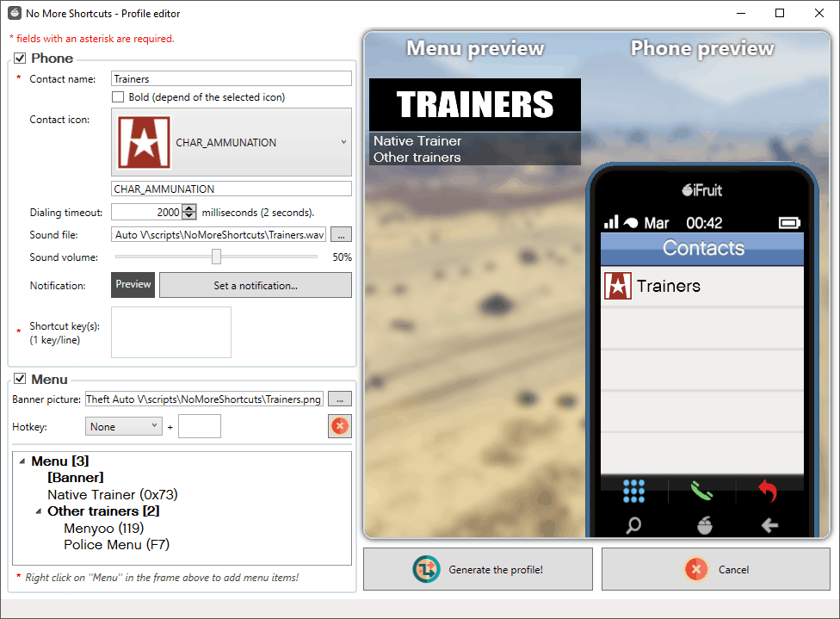The height and width of the screenshot is (619, 840).
Task: Click the iFruit home apple icon
Action: pyautogui.click(x=705, y=525)
